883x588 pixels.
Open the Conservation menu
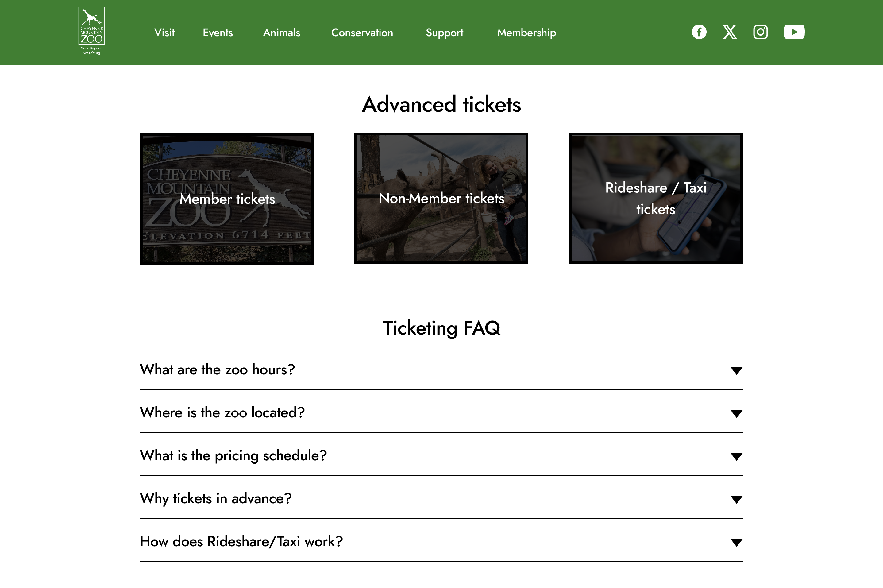tap(362, 33)
